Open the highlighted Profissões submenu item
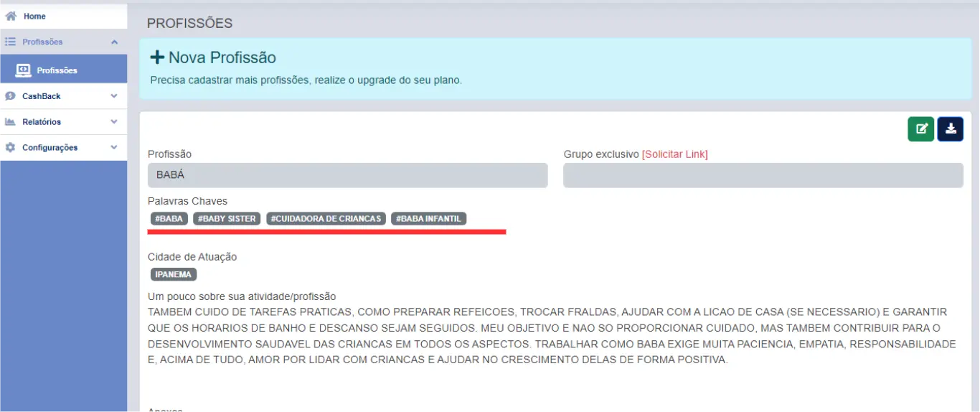The height and width of the screenshot is (412, 980). click(x=64, y=70)
